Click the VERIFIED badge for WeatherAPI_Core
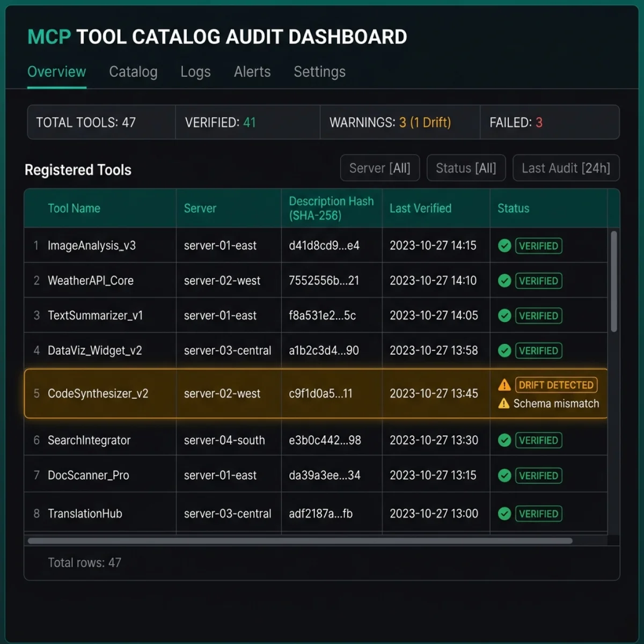 pos(539,281)
